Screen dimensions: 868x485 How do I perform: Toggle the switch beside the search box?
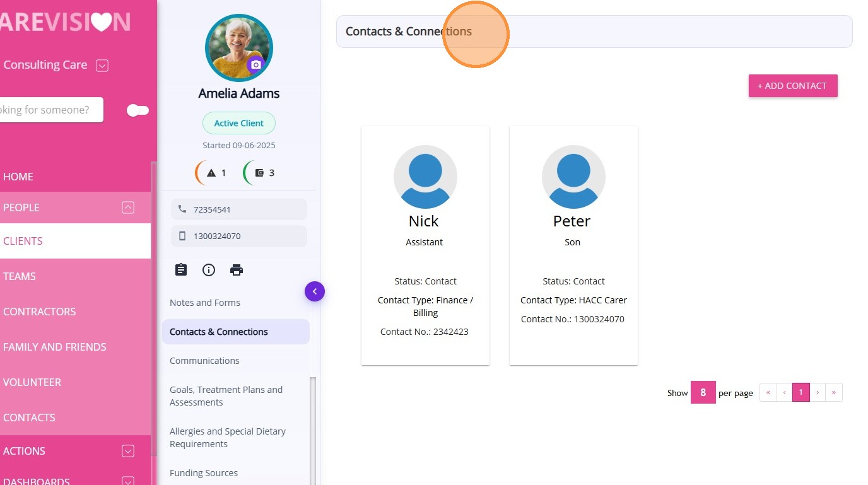pos(138,110)
